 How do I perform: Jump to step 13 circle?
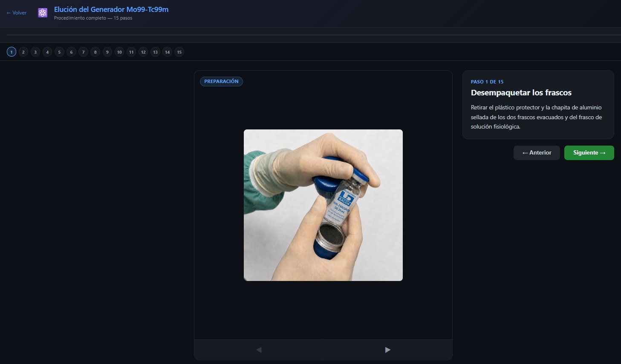point(155,52)
